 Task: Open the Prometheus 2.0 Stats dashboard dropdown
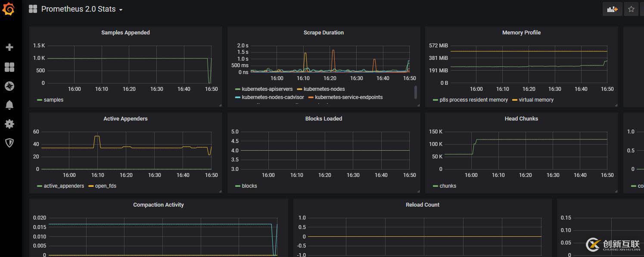tap(82, 9)
